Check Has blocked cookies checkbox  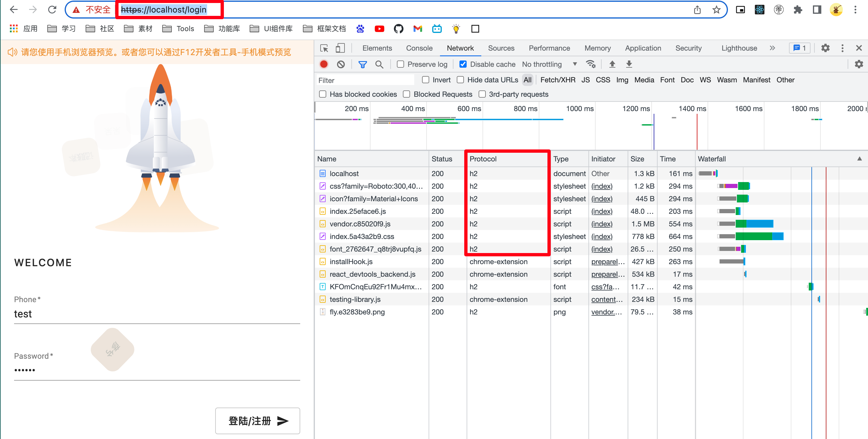[323, 94]
